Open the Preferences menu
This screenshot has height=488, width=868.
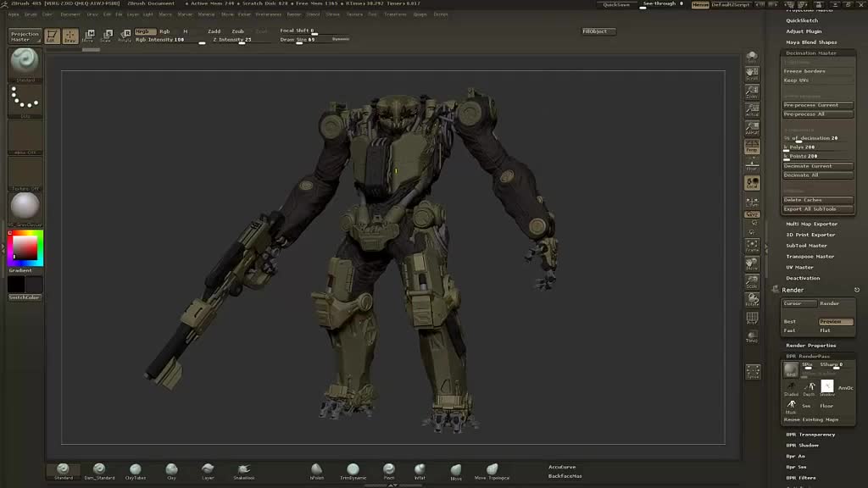[269, 14]
